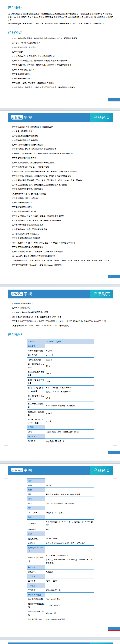Click the feature line mentioning CDS 云存储
Viewport: 120px width, 644px height.
(x=33, y=83)
